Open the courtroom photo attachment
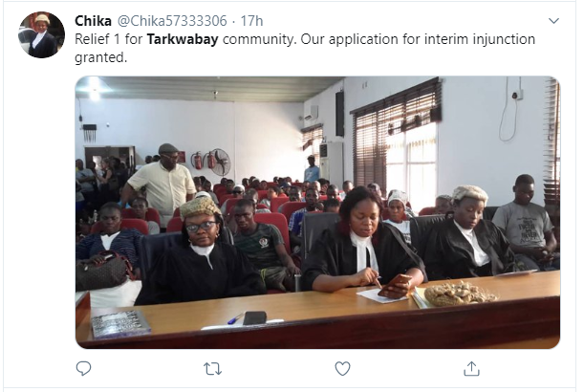 coord(317,212)
